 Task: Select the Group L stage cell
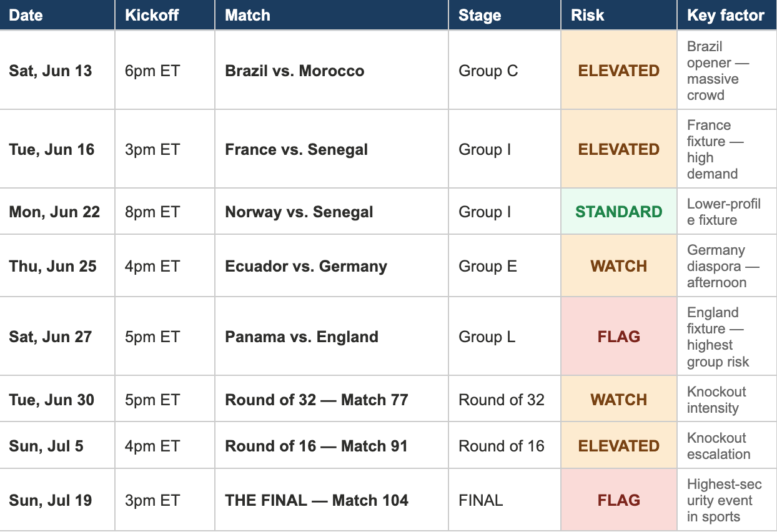click(x=505, y=337)
